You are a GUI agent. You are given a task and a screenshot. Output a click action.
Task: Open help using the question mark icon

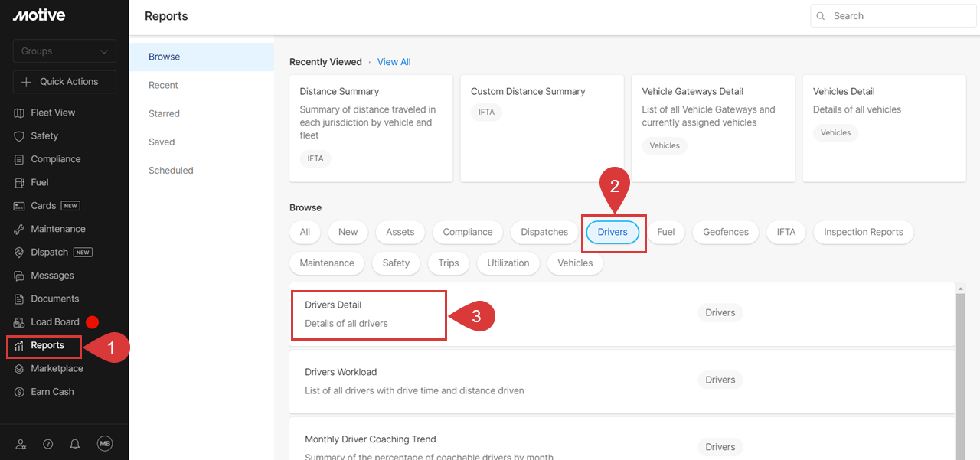(x=48, y=444)
